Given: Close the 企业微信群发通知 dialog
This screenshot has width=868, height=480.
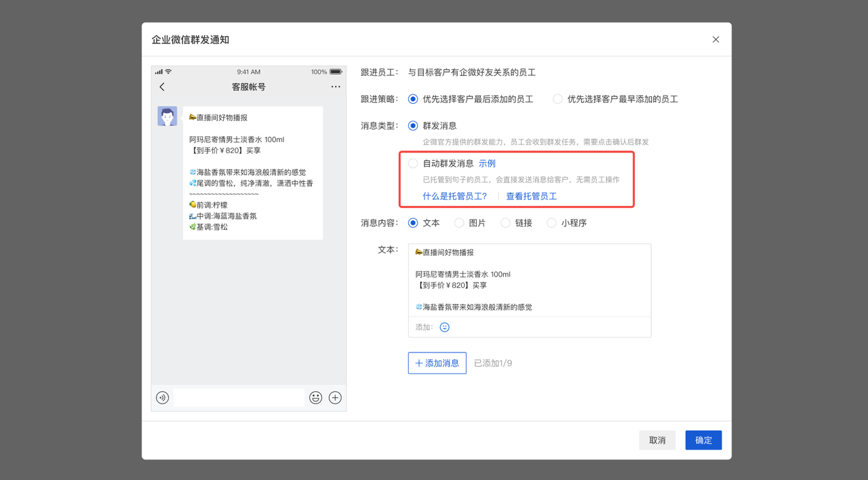Looking at the screenshot, I should [x=715, y=40].
